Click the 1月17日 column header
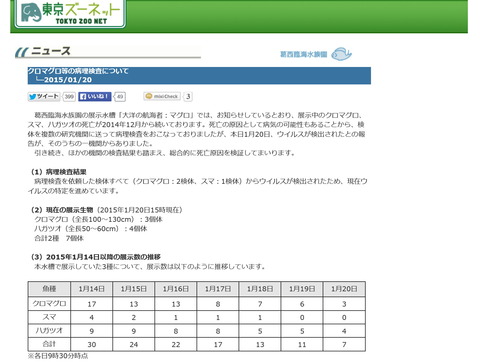 pos(218,289)
